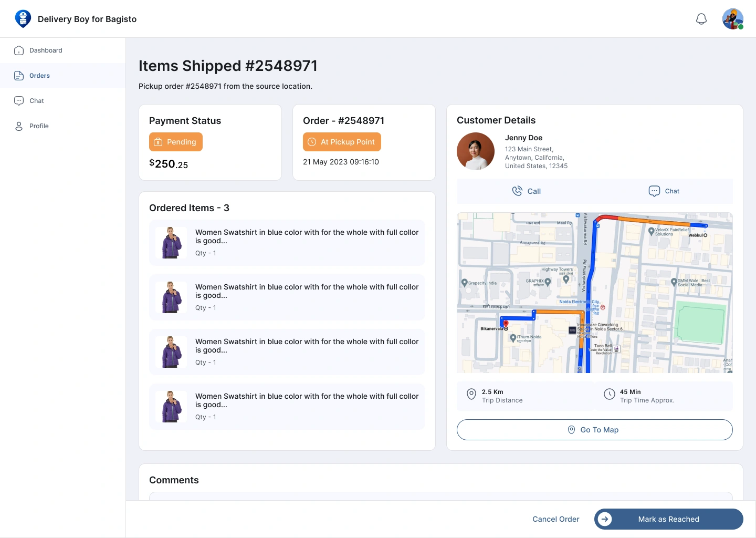Click the red destination pin on map
Viewport: 756px width, 538px height.
506,324
